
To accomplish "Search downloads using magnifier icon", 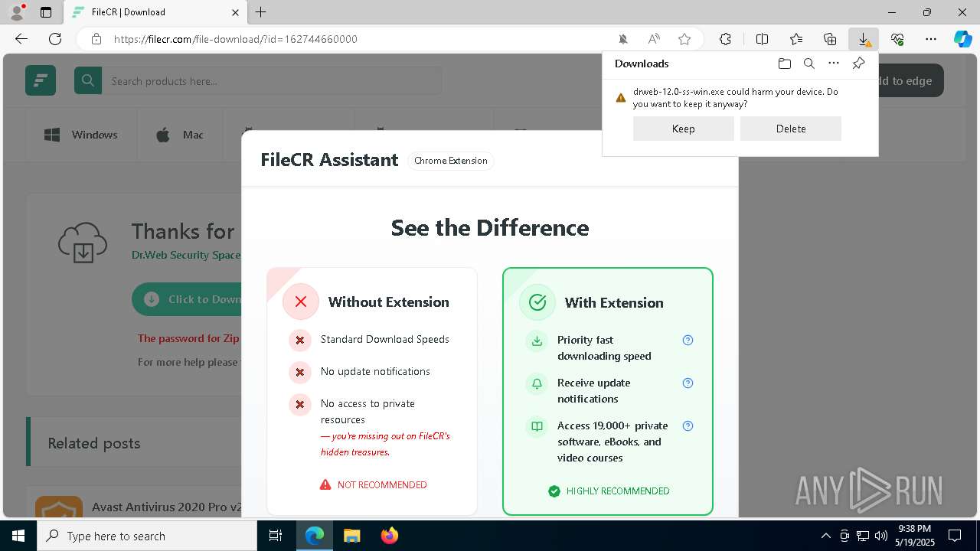I will tap(808, 64).
